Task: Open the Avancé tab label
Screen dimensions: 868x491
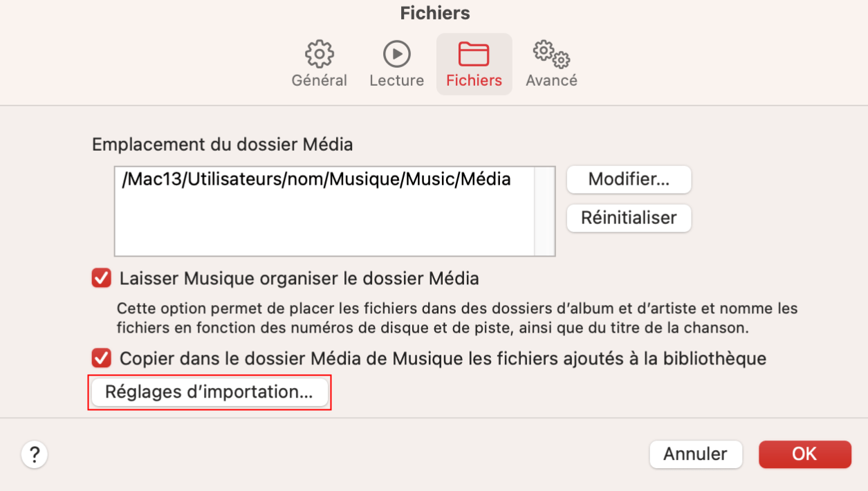Action: [551, 80]
